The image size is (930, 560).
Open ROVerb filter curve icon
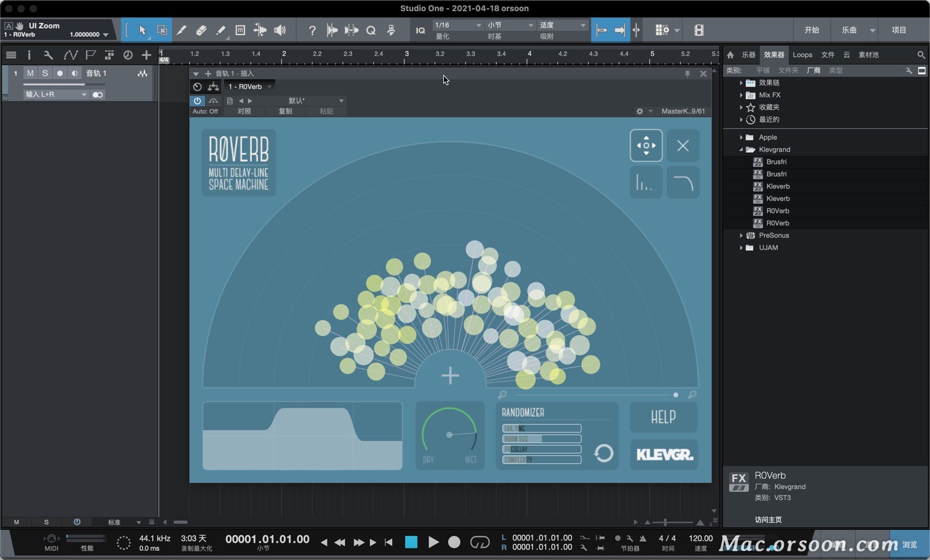coord(683,182)
